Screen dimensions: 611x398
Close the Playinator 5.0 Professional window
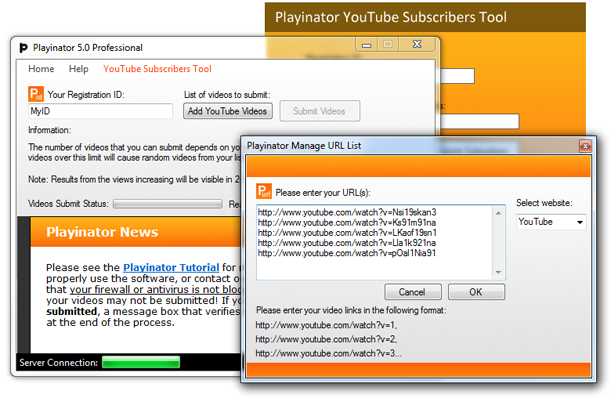417,44
